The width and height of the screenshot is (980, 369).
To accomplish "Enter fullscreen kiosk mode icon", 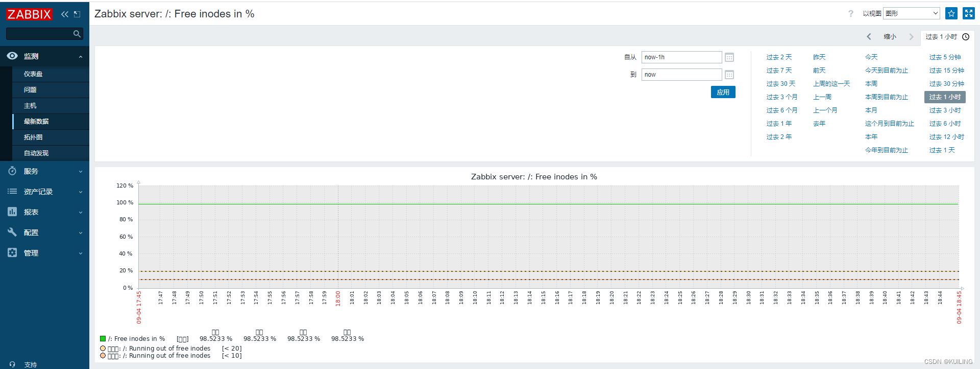I will (969, 13).
